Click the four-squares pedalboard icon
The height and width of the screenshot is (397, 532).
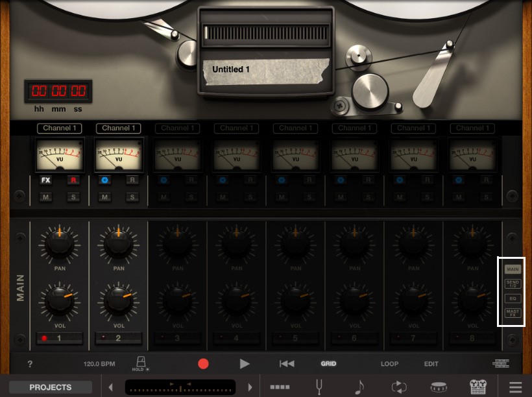[x=280, y=387]
